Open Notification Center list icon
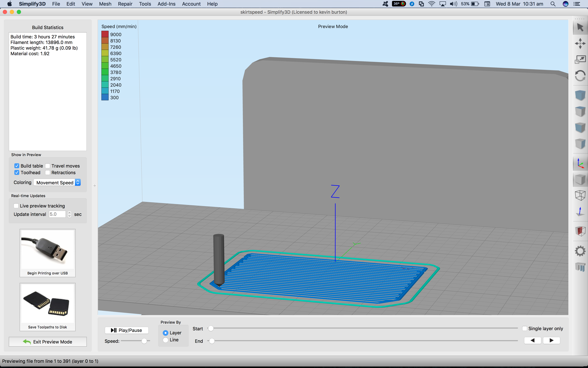Viewport: 588px width, 368px height. [577, 4]
